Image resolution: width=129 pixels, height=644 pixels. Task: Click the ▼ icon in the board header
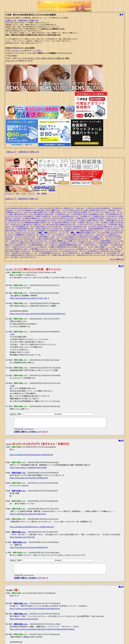[122, 14]
